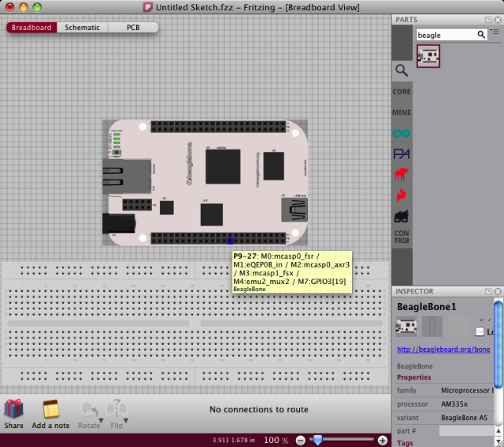Open the Flip options dropdown arrow
The image size is (504, 447).
tap(126, 420)
